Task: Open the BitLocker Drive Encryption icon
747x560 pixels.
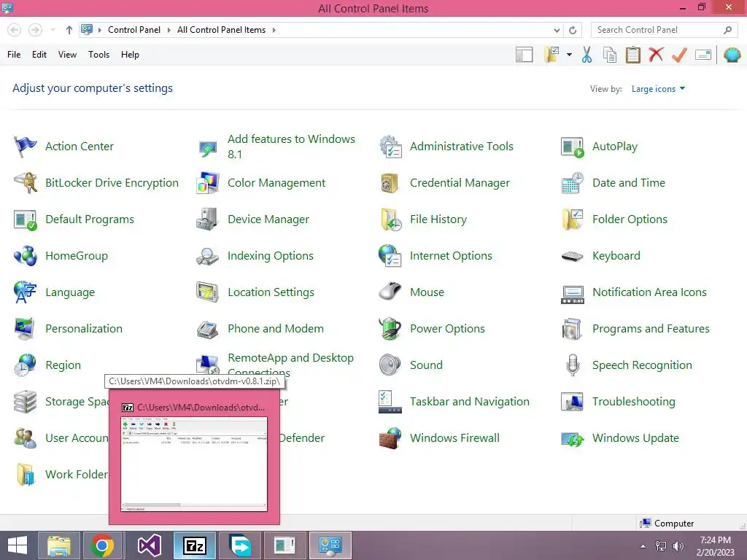Action: click(26, 183)
